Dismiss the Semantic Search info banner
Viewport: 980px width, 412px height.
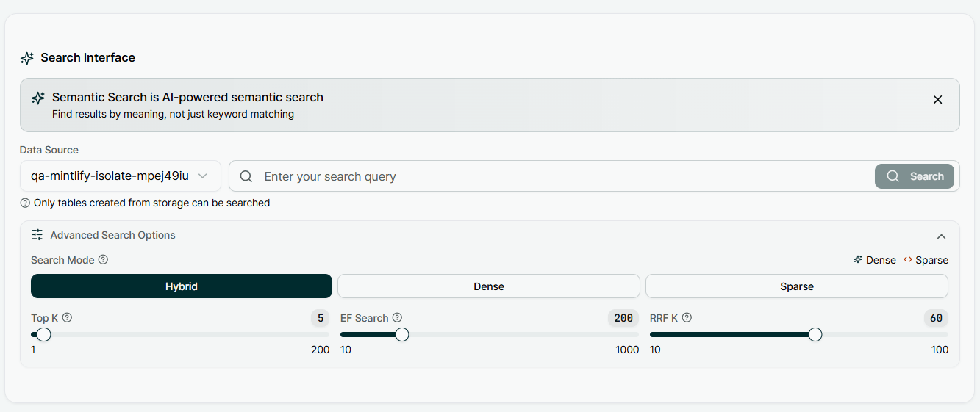pyautogui.click(x=937, y=100)
